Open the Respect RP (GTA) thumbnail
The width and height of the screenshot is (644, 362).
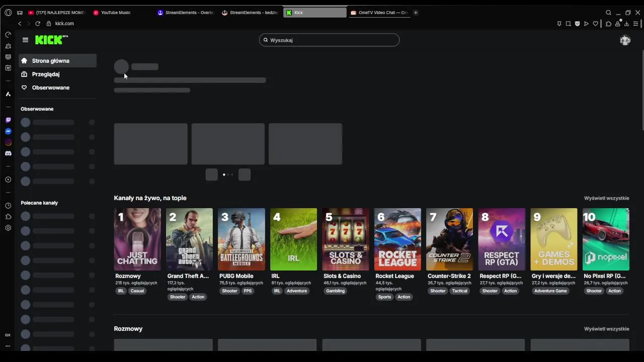(x=502, y=239)
